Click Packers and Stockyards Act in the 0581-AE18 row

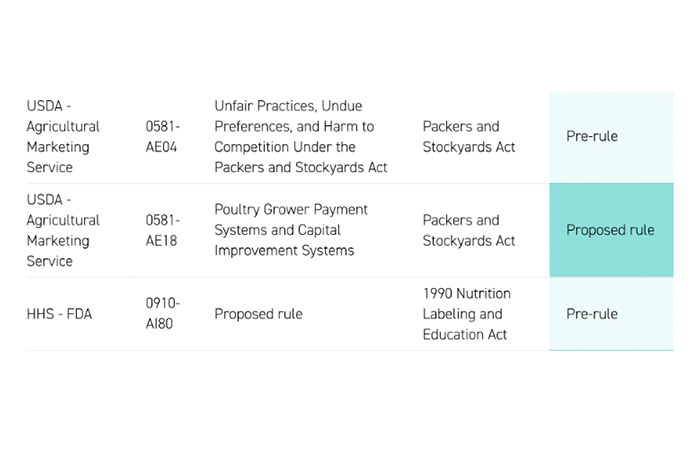point(469,230)
